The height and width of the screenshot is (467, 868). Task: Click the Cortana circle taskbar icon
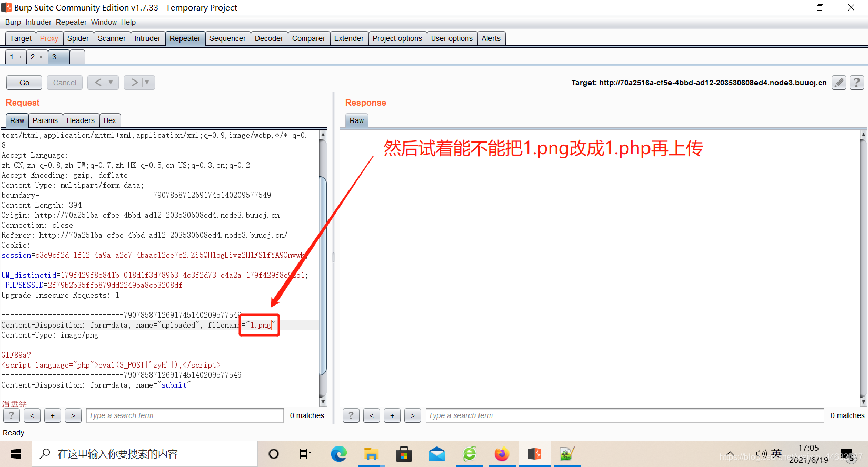[274, 454]
